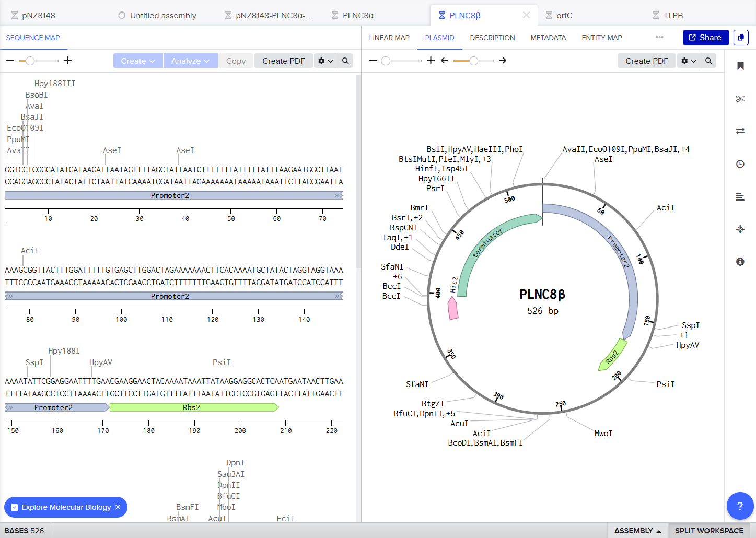Open the DESCRIPTION tab

[x=492, y=38]
